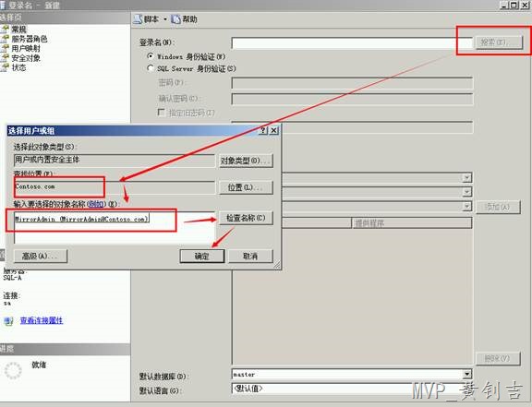Click the 就绪 progress status text

tap(39, 365)
